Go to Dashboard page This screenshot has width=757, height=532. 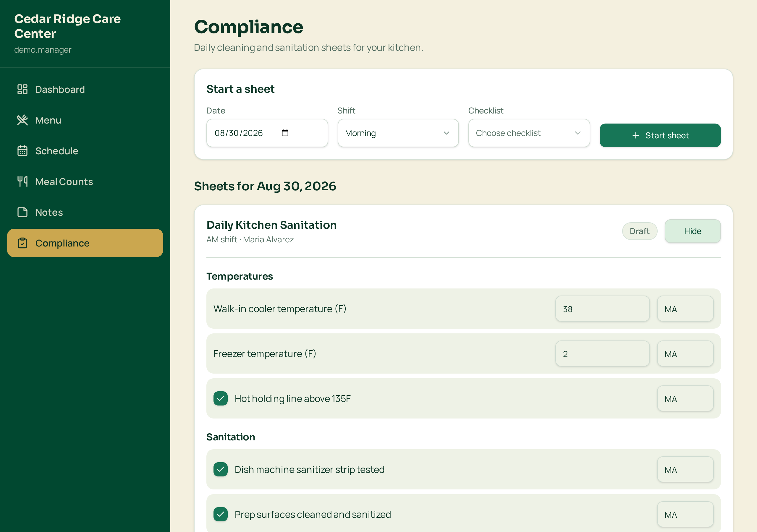(x=85, y=89)
